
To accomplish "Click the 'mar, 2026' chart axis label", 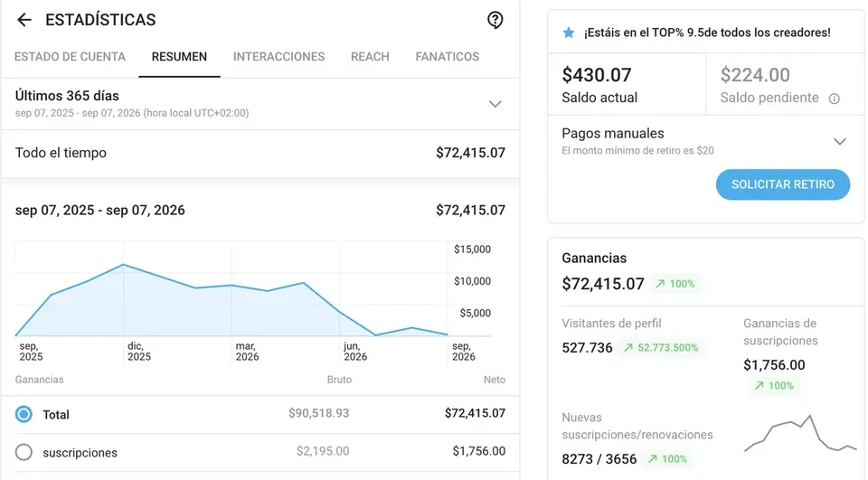I will (247, 352).
